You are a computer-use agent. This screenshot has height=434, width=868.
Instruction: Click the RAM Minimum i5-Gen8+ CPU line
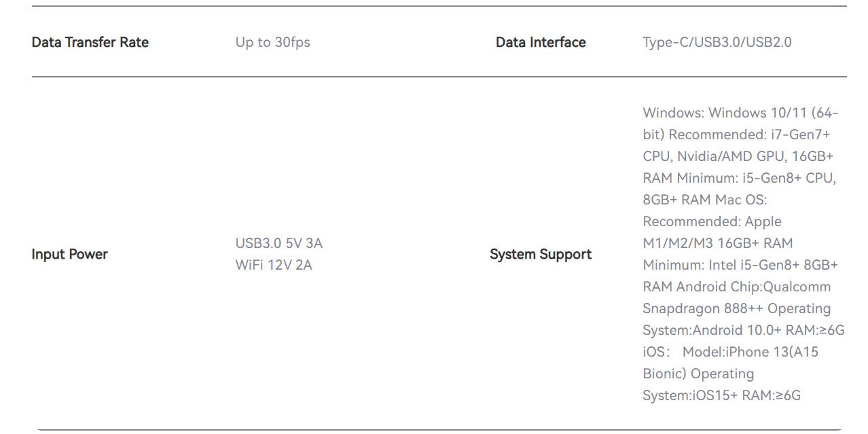pyautogui.click(x=739, y=178)
